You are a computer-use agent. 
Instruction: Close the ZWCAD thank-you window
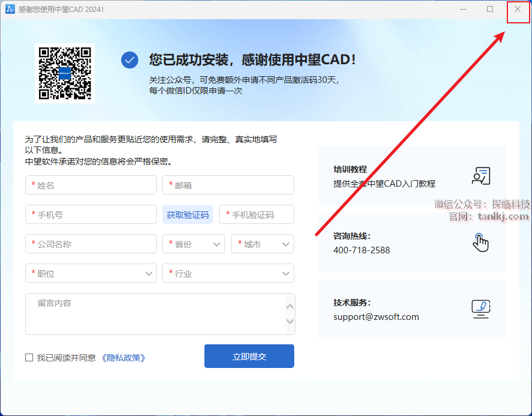tap(518, 9)
